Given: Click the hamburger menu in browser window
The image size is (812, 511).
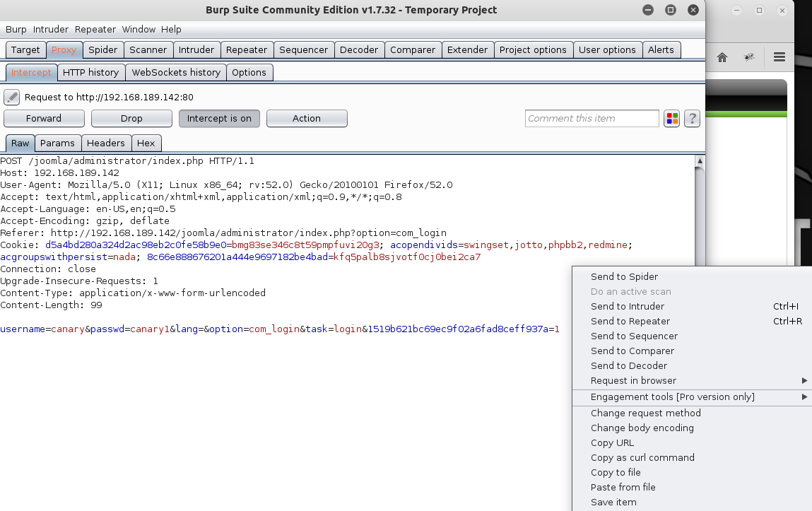Looking at the screenshot, I should (779, 57).
